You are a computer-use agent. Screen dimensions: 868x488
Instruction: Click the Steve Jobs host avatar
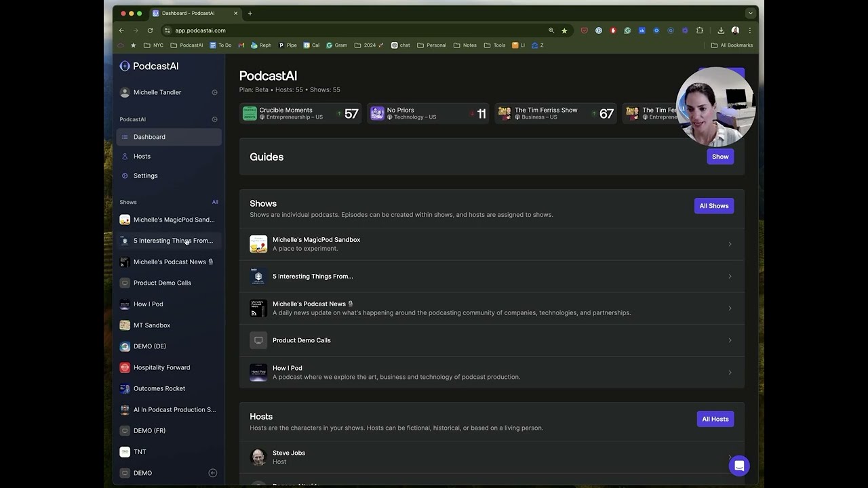tap(258, 457)
